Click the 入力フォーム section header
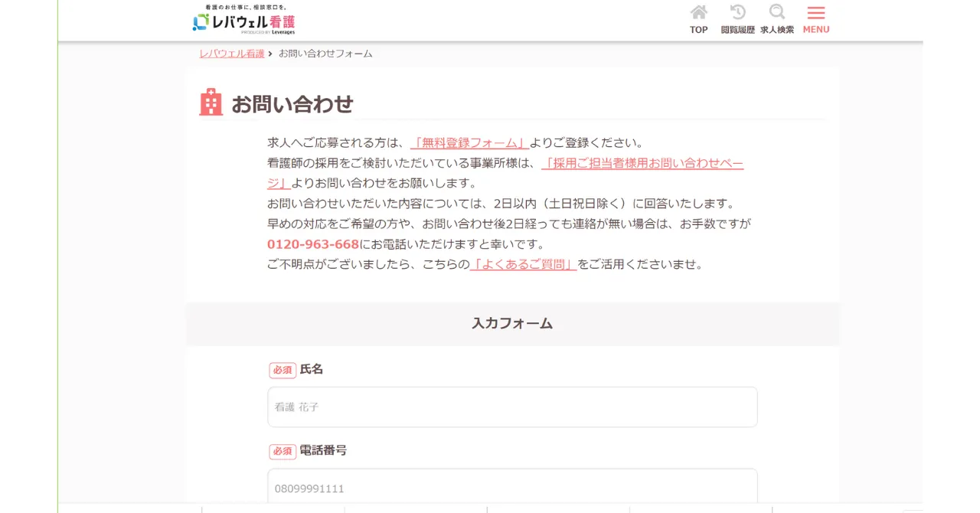 coord(512,323)
